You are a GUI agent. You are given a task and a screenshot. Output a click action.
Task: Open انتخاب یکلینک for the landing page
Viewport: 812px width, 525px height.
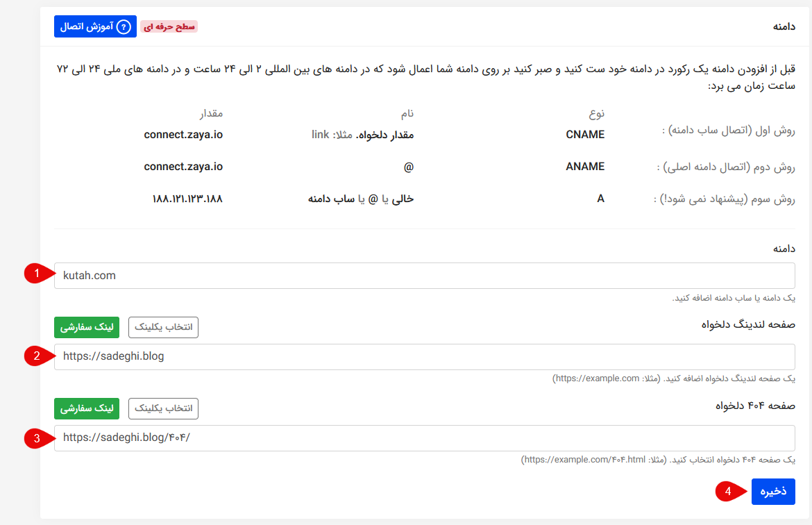tap(163, 327)
